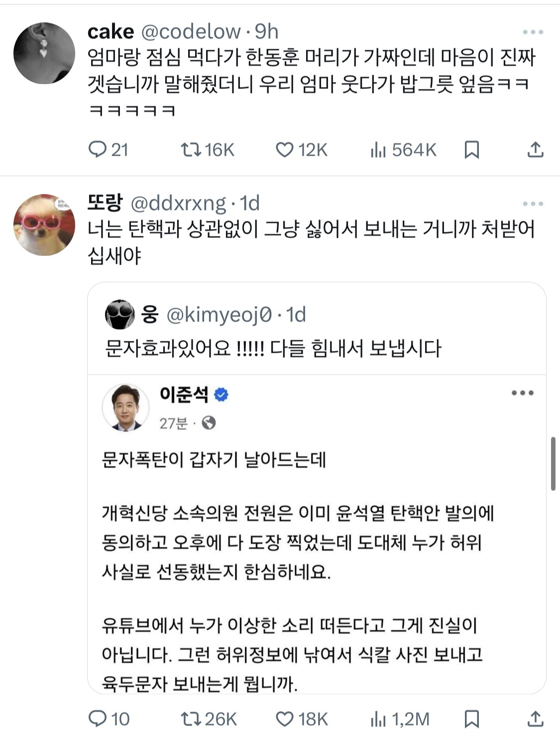The image size is (560, 742).
Task: Reply to cake's tweet
Action: [97, 149]
